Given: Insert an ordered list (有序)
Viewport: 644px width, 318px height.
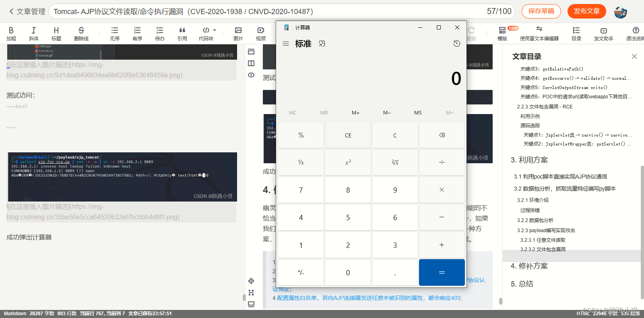Looking at the screenshot, I should pos(137,34).
